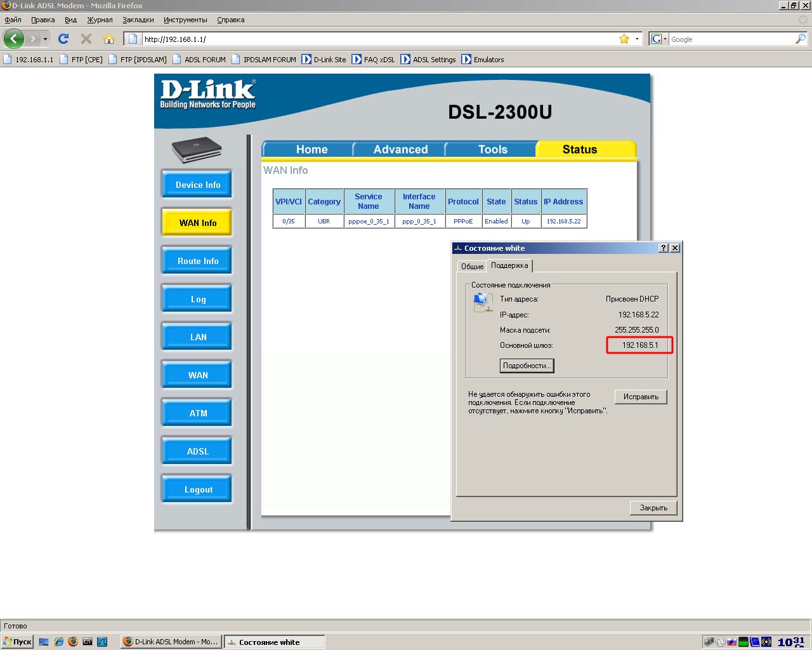Click into the Google search box
This screenshot has height=650, width=812.
pos(731,39)
